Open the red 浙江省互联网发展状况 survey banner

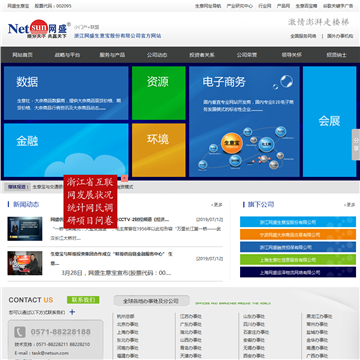[90, 201]
